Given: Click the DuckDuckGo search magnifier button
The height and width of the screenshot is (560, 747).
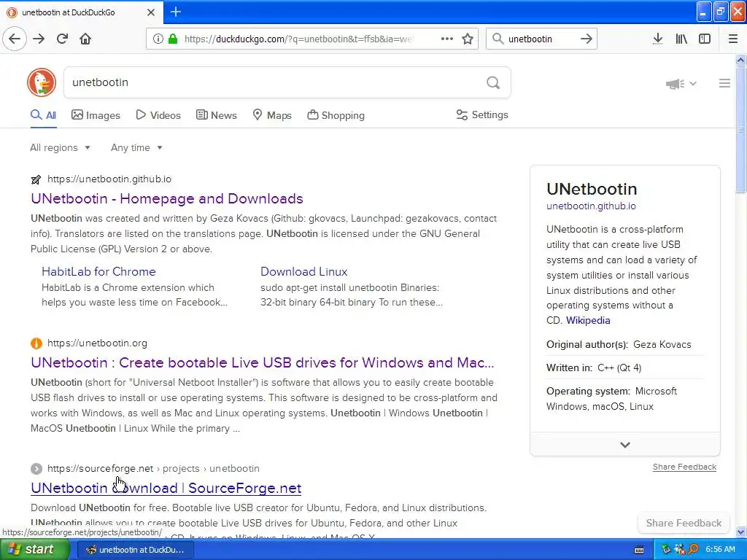Looking at the screenshot, I should tap(493, 83).
